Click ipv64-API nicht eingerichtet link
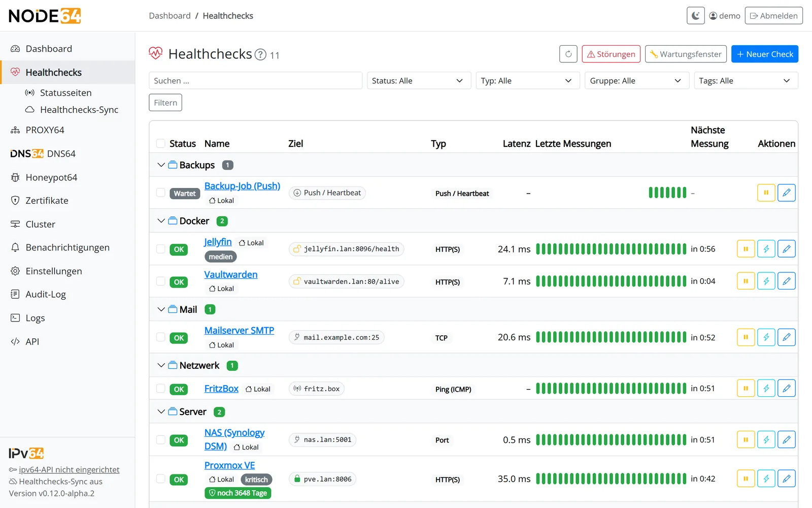Viewport: 812px width, 508px height. 69,470
